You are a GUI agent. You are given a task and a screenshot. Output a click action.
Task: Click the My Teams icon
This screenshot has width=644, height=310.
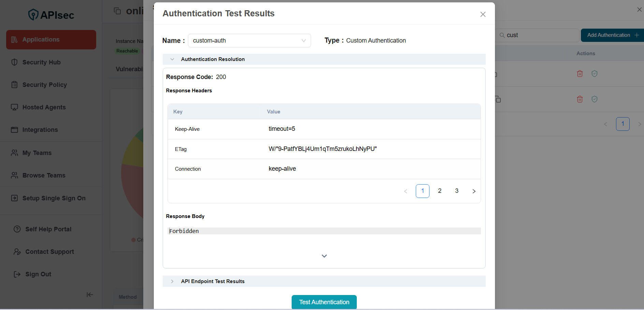tap(14, 153)
